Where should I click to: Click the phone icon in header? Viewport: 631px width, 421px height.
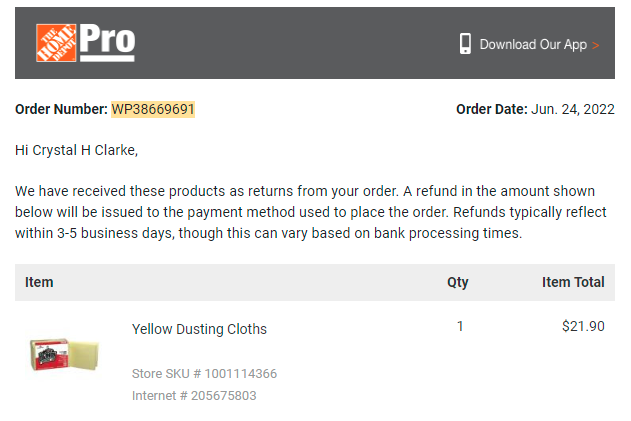(x=465, y=44)
